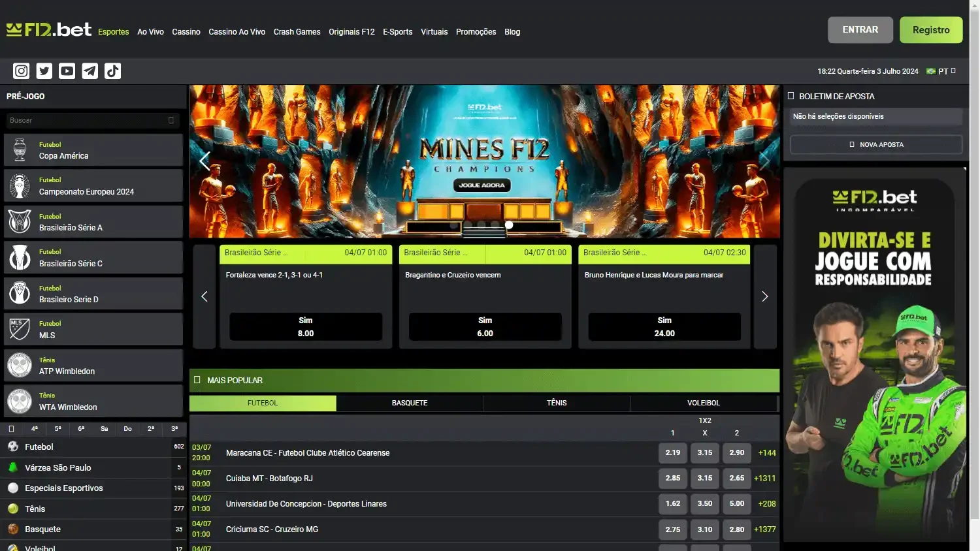This screenshot has width=980, height=551.
Task: Click the Basquete ball icon in sports list
Action: pyautogui.click(x=13, y=529)
